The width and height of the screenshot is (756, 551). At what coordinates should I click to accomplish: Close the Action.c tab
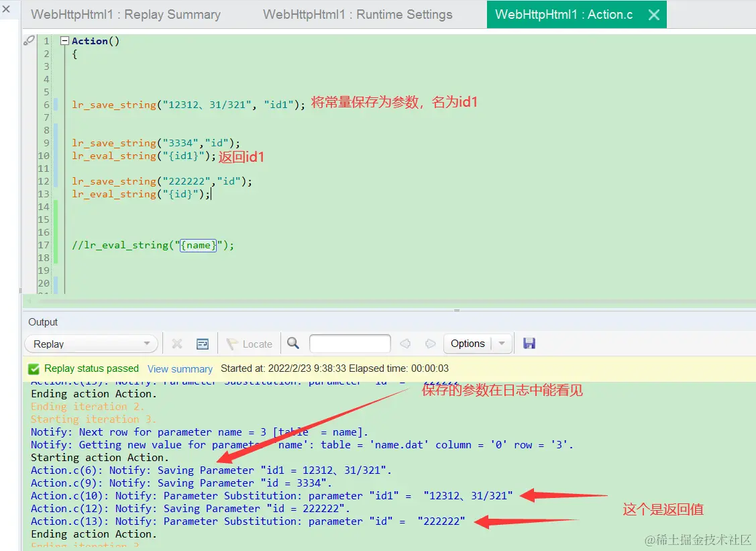click(654, 15)
